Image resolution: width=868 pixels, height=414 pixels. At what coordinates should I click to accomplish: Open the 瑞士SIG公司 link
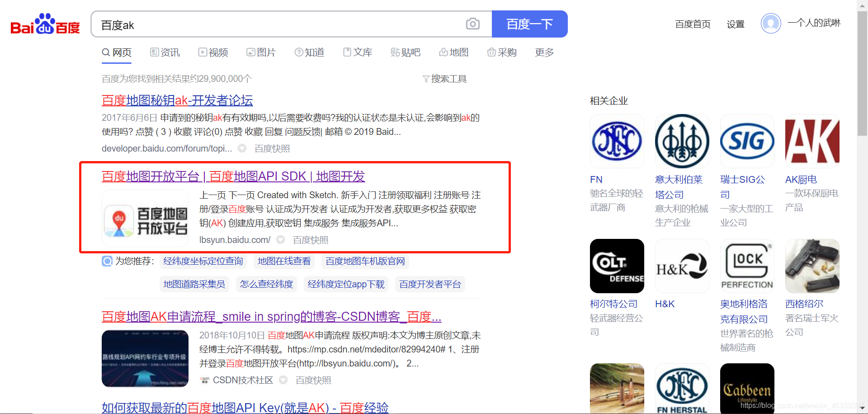742,187
